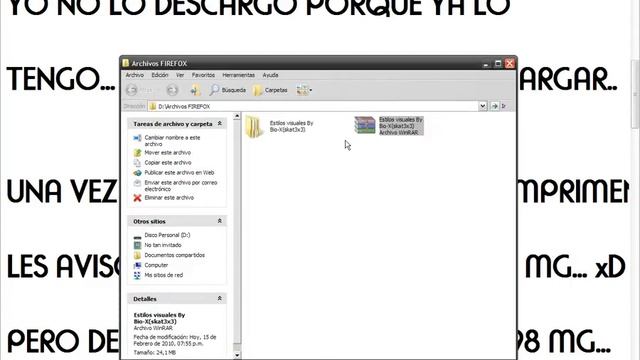Click the Back arrow toolbar button
The image size is (640, 360).
click(131, 90)
